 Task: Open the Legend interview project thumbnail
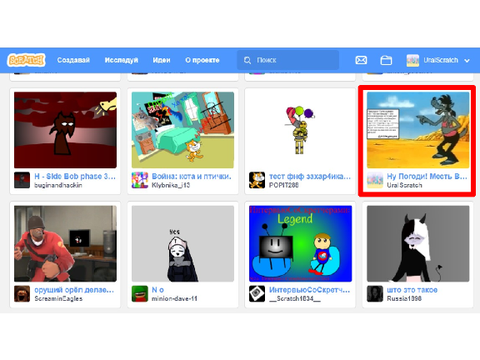pyautogui.click(x=300, y=244)
